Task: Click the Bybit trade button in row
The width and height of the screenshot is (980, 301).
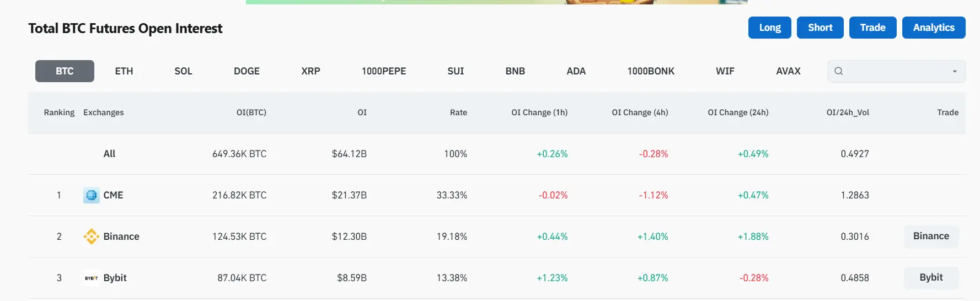Action: 931,278
